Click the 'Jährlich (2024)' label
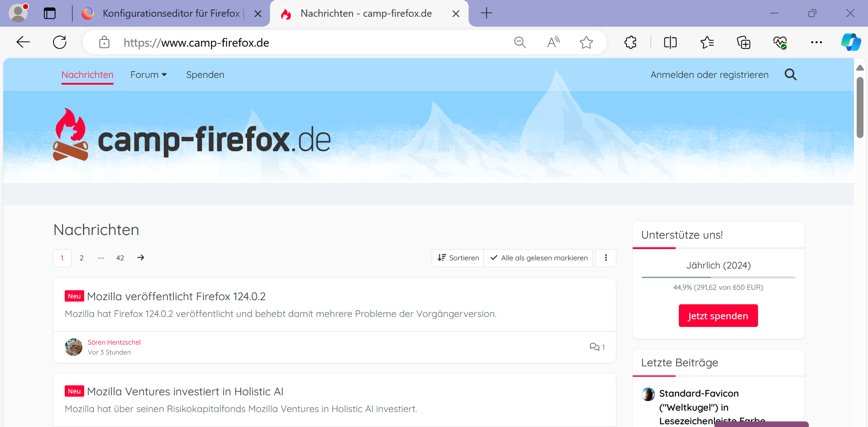Viewport: 868px width, 427px height. (x=718, y=265)
